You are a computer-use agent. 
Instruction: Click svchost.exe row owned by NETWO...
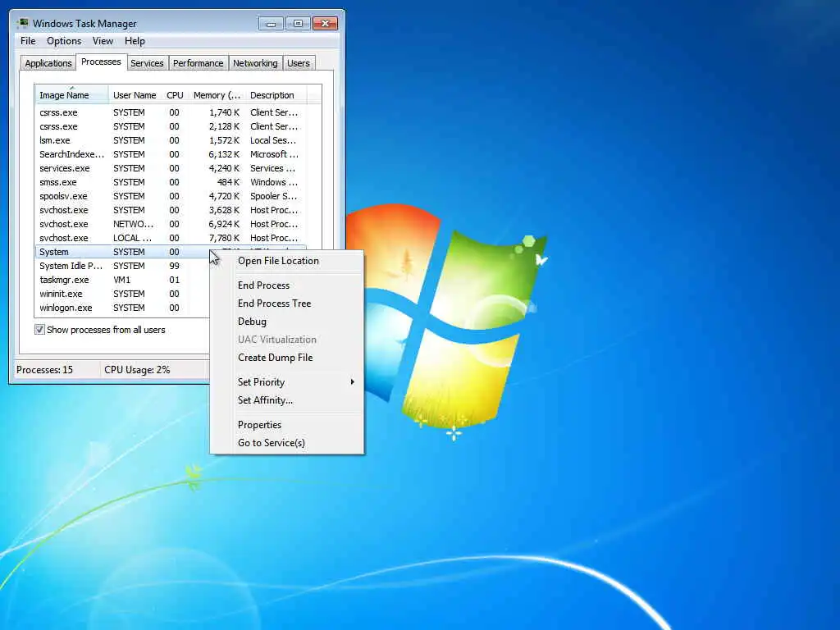click(x=171, y=224)
